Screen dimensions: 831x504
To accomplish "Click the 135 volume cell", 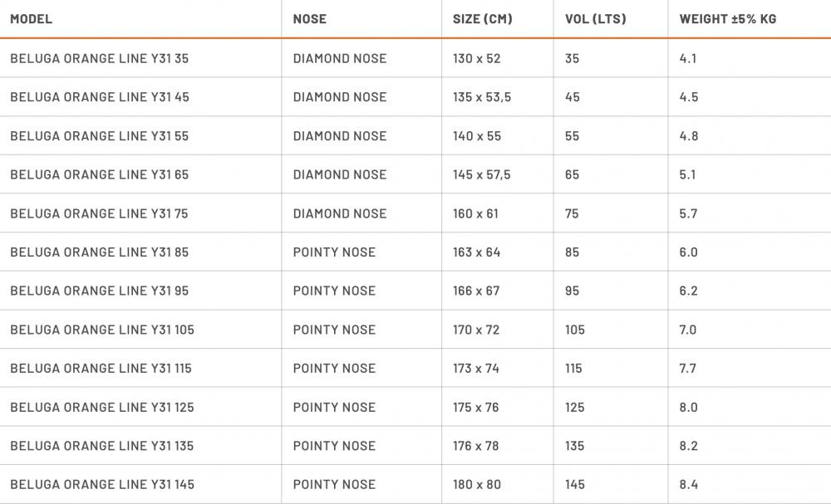I will (574, 446).
